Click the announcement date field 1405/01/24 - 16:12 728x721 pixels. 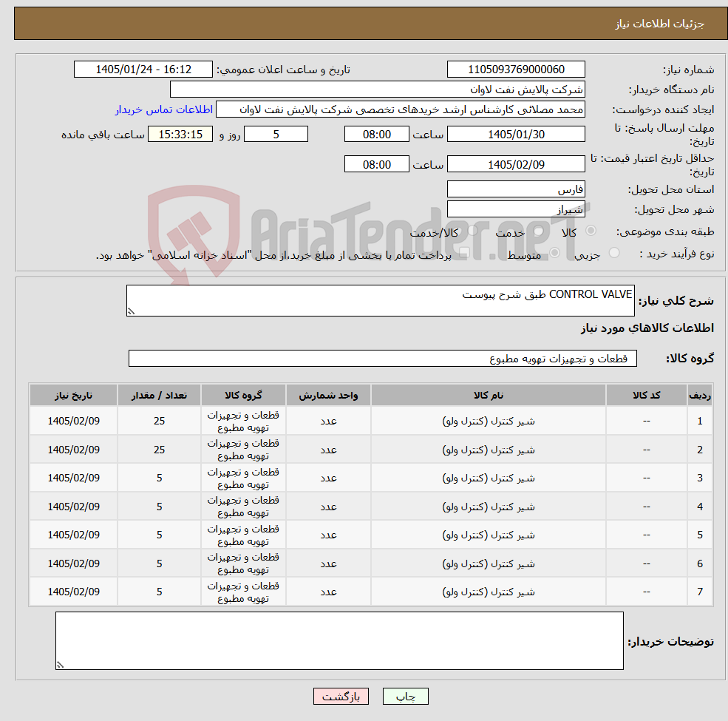(143, 70)
